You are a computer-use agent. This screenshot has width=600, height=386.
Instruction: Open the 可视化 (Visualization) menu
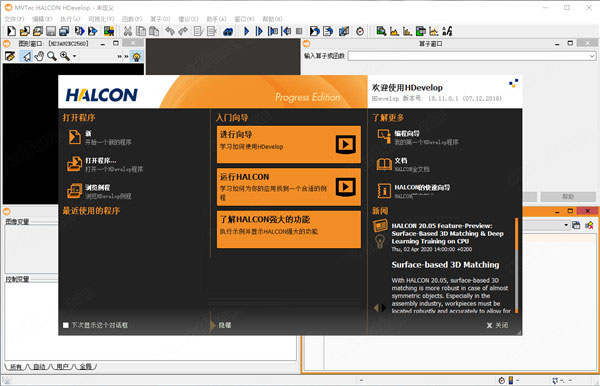click(101, 19)
